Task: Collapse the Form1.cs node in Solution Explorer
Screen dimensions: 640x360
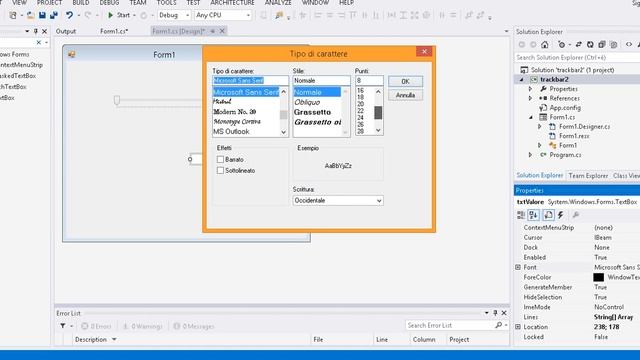Action: [531, 118]
